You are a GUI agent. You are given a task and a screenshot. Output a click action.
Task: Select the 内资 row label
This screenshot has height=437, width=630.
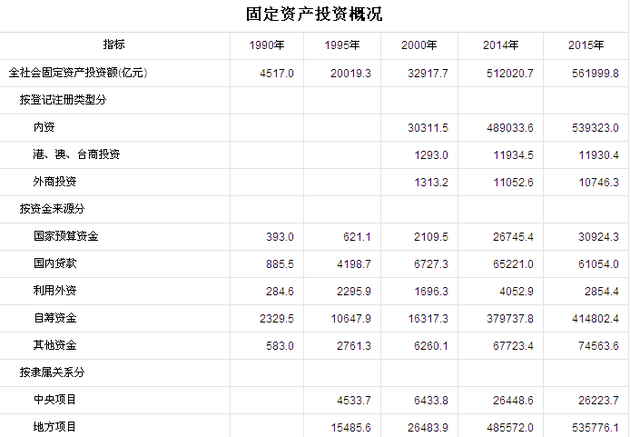45,127
